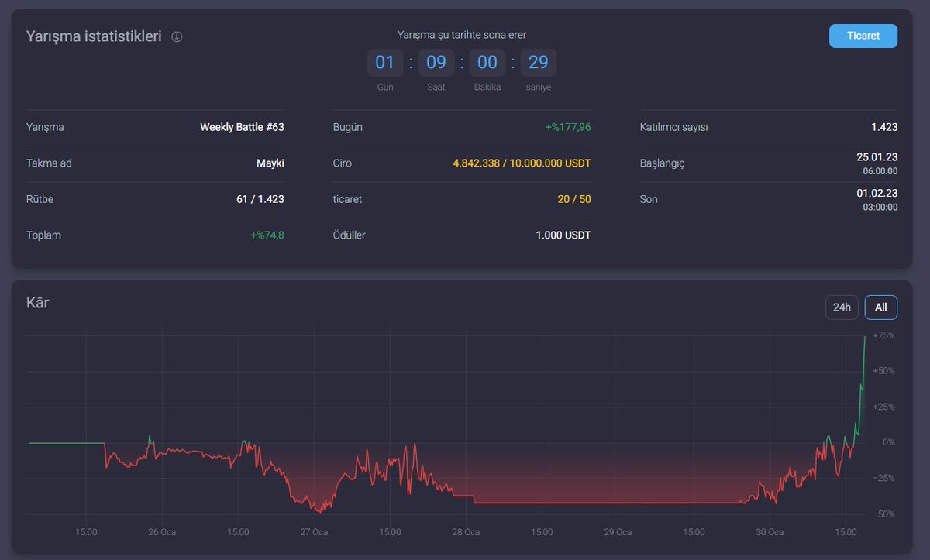Image resolution: width=930 pixels, height=560 pixels.
Task: Click the 27 Oca date on chart axis
Action: 315,532
